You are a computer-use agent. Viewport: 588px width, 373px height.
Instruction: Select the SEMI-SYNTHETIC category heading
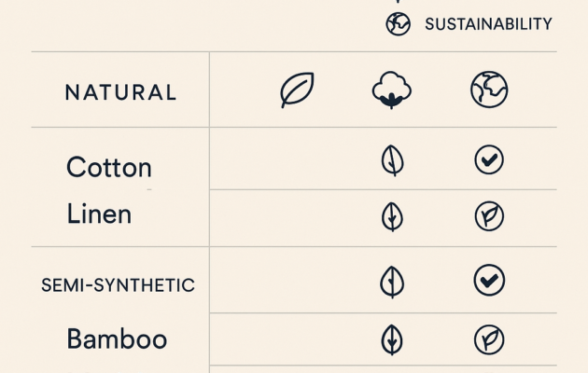coord(118,285)
